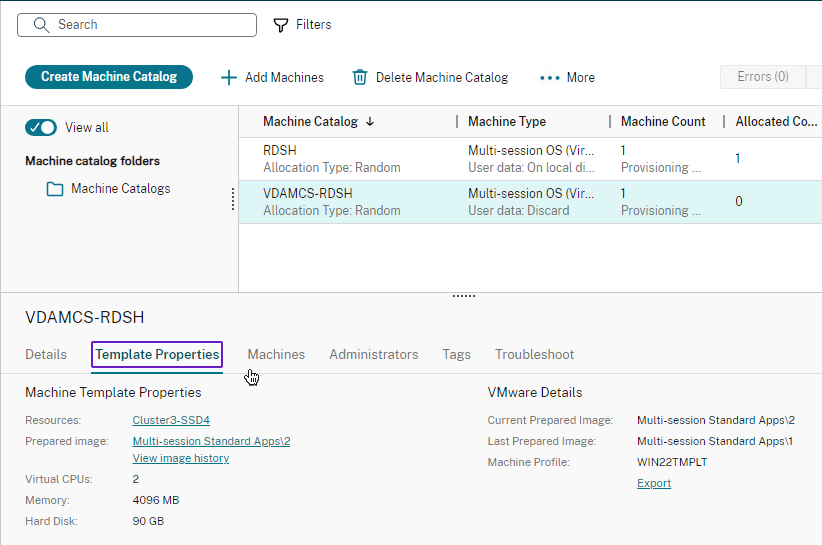Click the vertical dots pane divider handle
This screenshot has height=545, width=822.
point(233,200)
